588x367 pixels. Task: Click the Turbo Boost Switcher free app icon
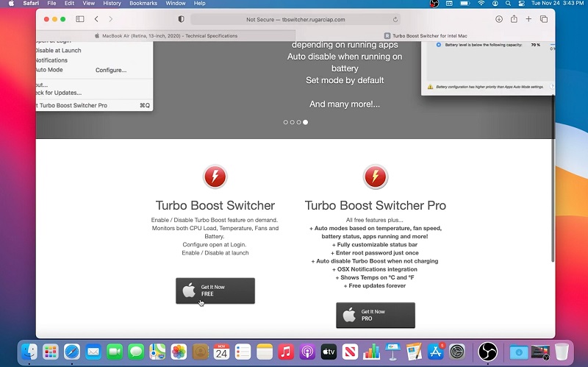click(x=215, y=177)
